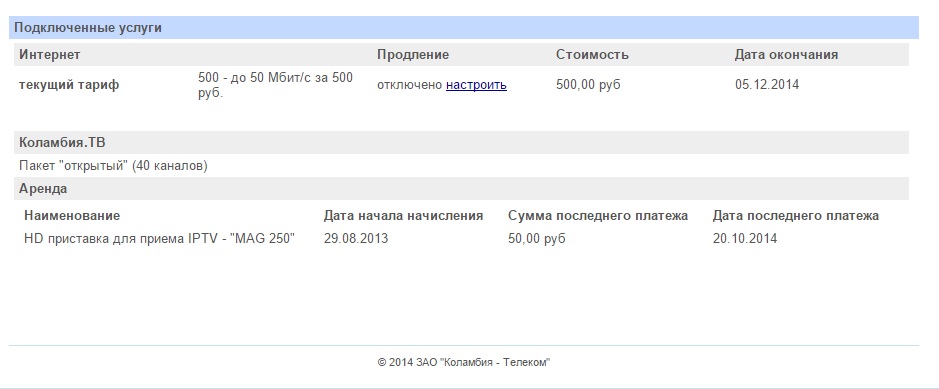Viewport: 939px width, 389px height.
Task: Select the rental item "HD приставка для приема IPTV - MAG 250"
Action: (159, 239)
